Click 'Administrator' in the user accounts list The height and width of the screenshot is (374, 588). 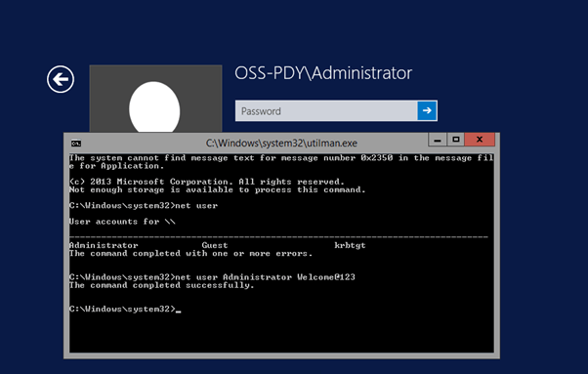pos(104,245)
